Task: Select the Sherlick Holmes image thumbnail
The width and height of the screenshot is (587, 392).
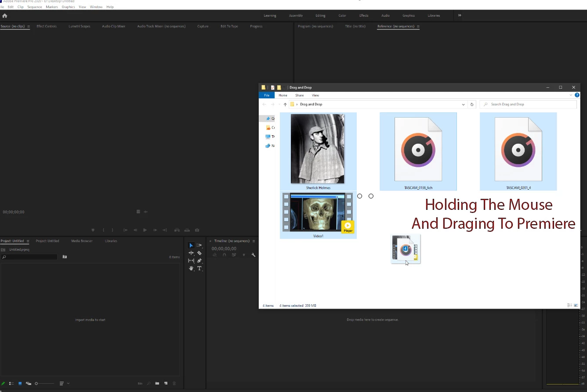Action: (x=318, y=149)
